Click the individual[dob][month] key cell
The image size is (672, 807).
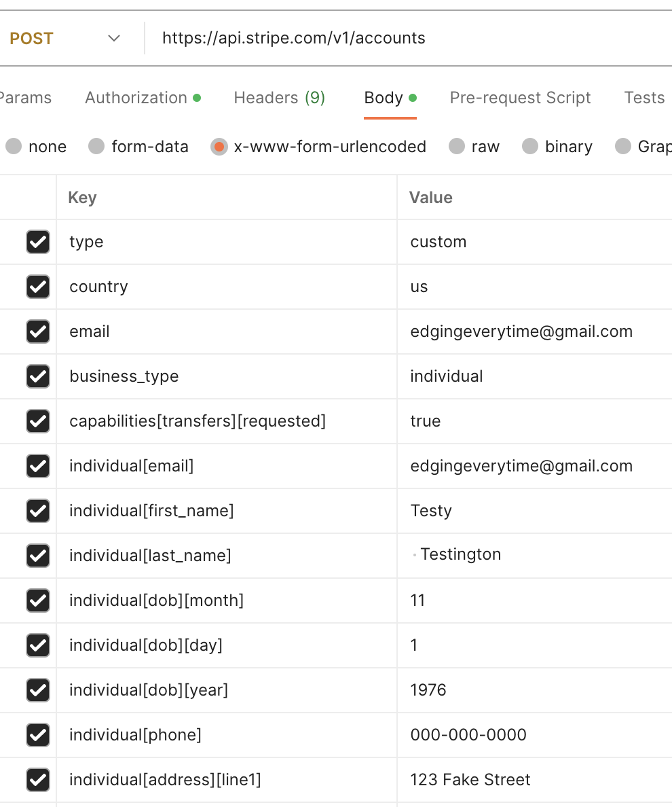pyautogui.click(x=227, y=600)
